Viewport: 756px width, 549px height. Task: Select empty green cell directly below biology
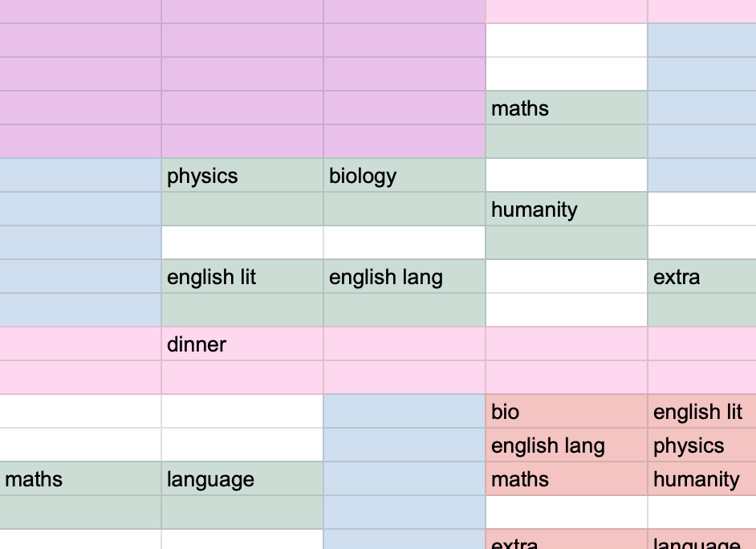[404, 209]
